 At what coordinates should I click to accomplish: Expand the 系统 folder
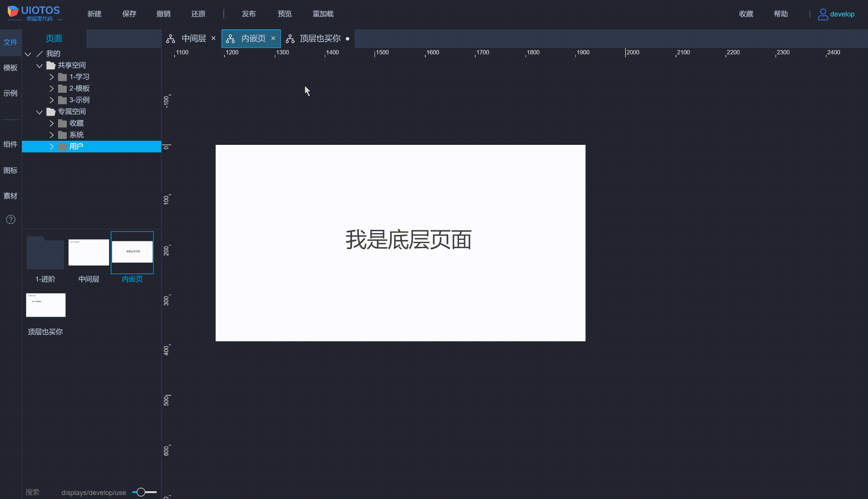click(51, 135)
